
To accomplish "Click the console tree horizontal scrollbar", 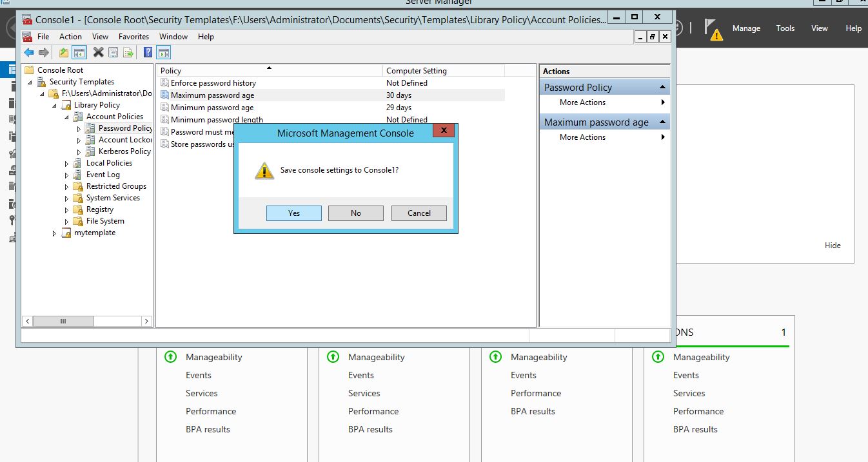I will [87, 321].
